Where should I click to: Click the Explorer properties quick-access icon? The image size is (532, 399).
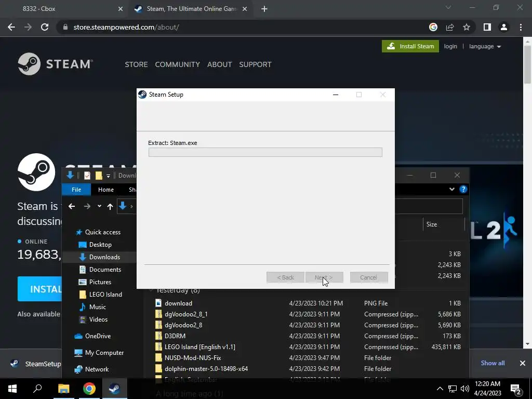tap(87, 176)
